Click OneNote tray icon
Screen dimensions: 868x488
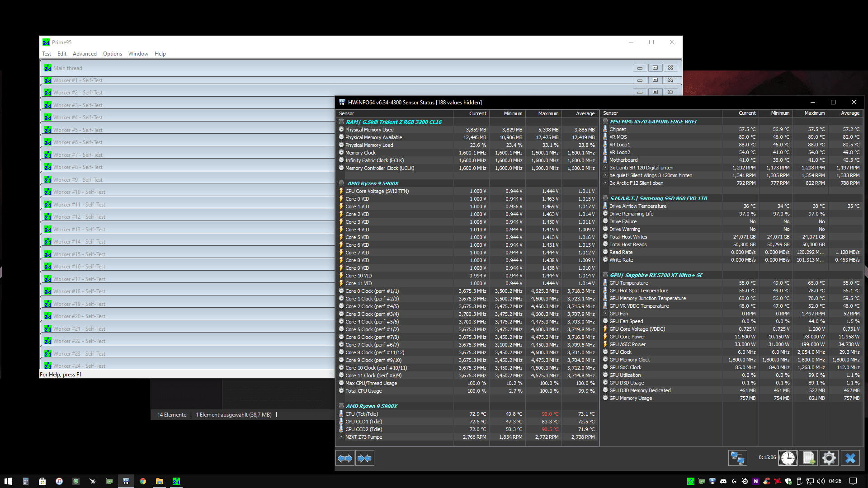coord(756,481)
